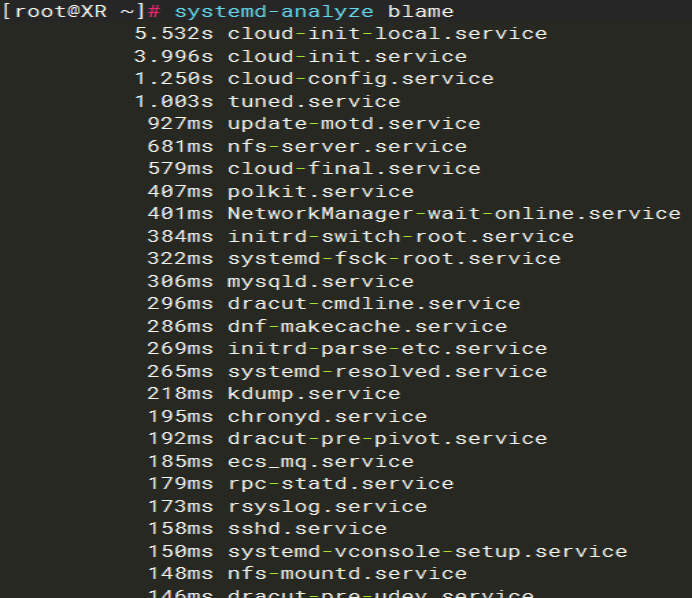The image size is (692, 598).
Task: Click systemd-fsck-root.service entry
Action: tap(394, 260)
